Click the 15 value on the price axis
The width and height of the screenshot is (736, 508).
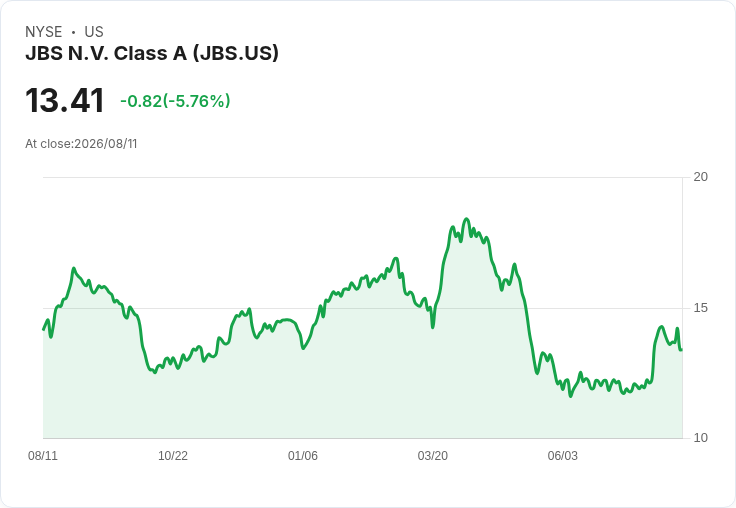[x=700, y=308]
